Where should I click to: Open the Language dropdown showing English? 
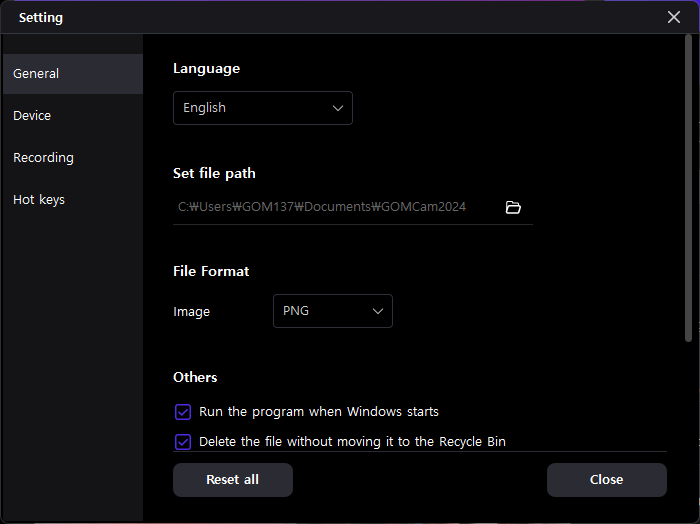(x=262, y=108)
